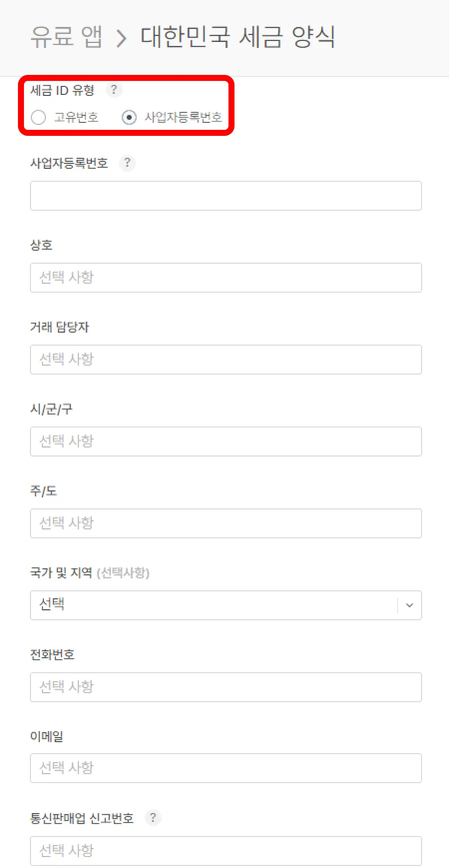The height and width of the screenshot is (868, 449).
Task: Click the 국가 및 지역 field label
Action: tap(61, 572)
